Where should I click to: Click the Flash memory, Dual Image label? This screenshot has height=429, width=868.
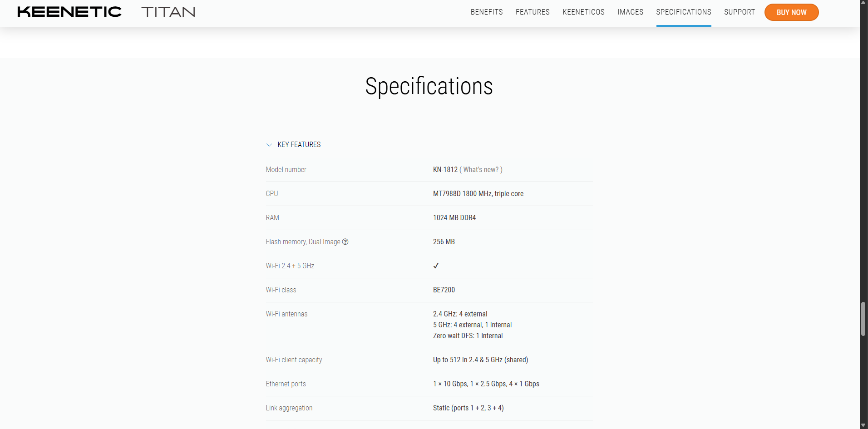pyautogui.click(x=303, y=242)
